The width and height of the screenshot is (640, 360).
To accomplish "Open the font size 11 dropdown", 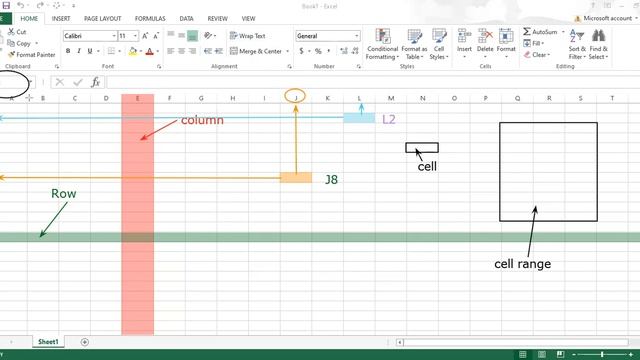I will click(135, 36).
